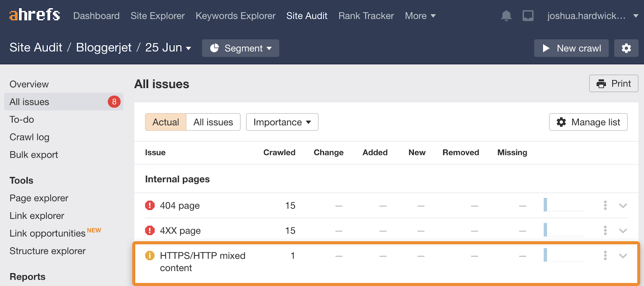644x286 pixels.
Task: Click crawled count 15 for 4XX page
Action: (x=290, y=230)
